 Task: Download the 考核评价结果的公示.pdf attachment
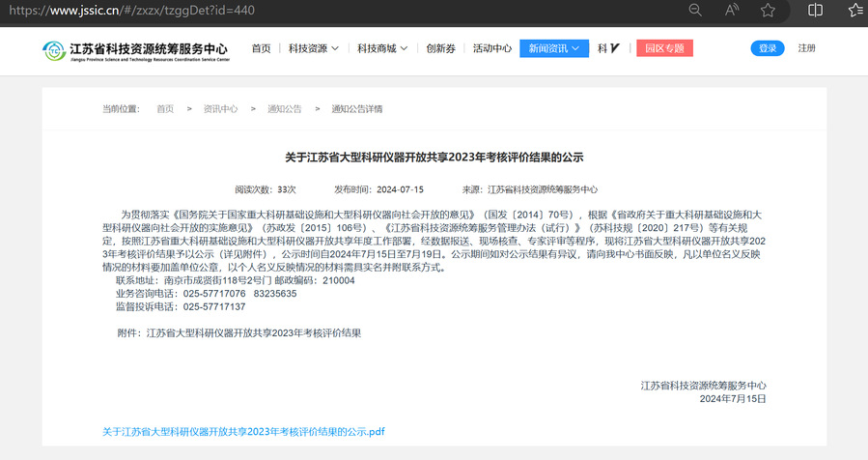tap(243, 431)
